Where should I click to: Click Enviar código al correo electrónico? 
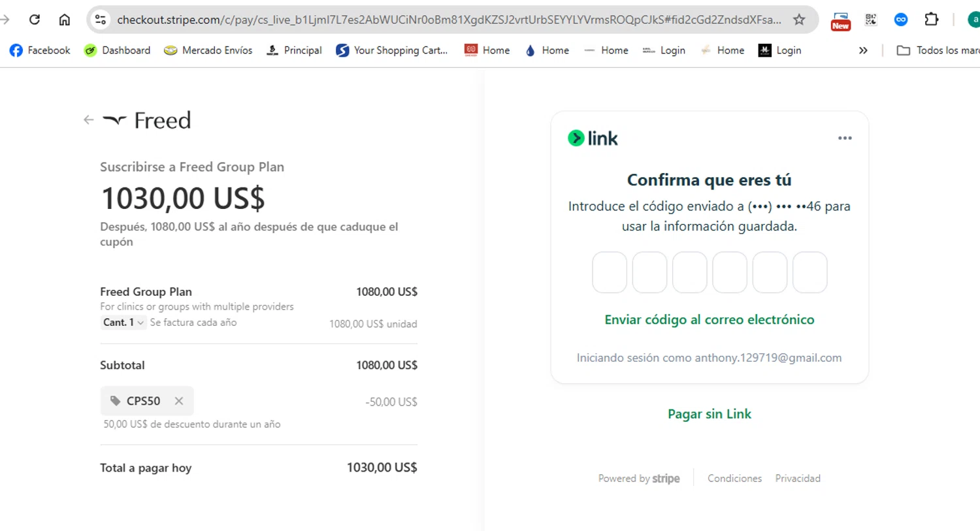coord(710,319)
